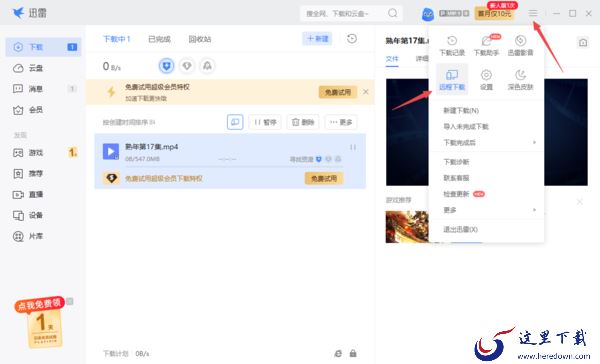The width and height of the screenshot is (600, 364).
Task: Enable the rocket super speed mode
Action: (x=207, y=66)
